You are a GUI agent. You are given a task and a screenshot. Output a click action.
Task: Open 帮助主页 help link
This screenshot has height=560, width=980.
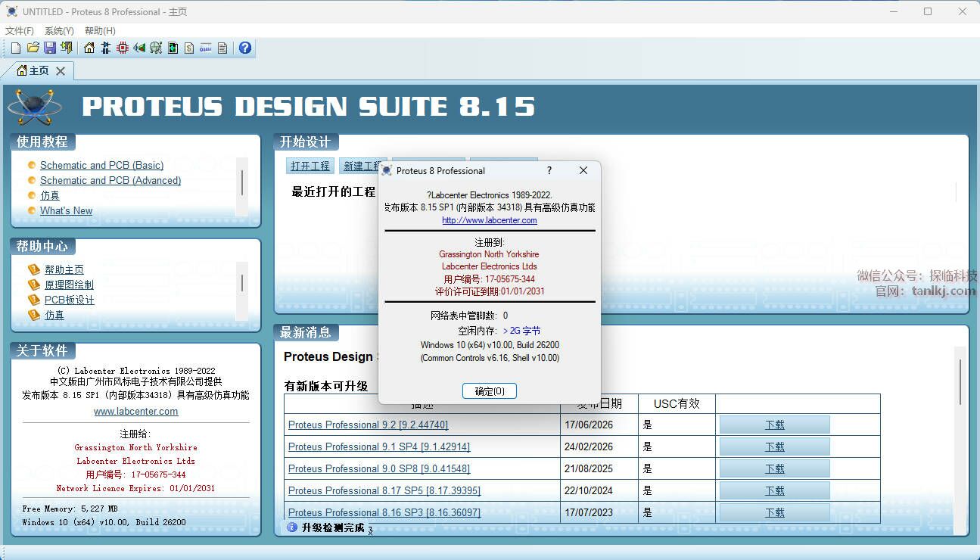(64, 269)
